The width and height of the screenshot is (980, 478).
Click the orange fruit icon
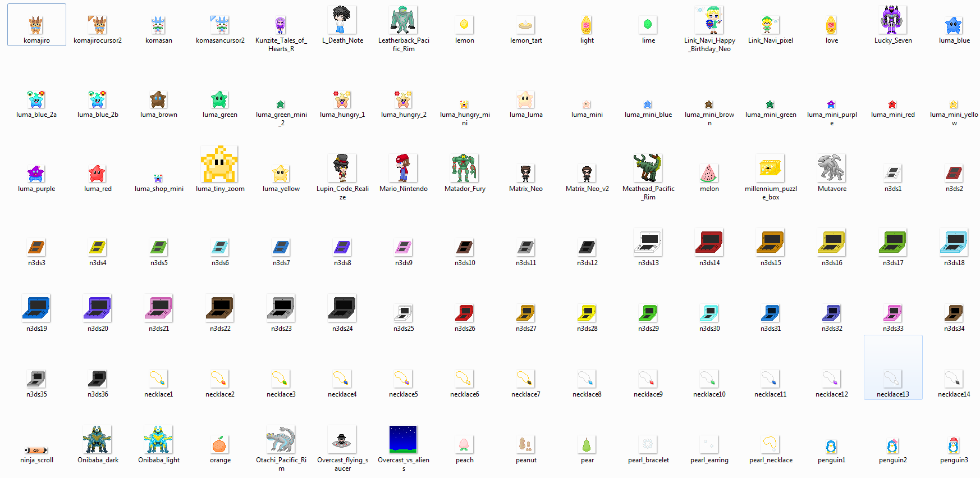pyautogui.click(x=219, y=444)
